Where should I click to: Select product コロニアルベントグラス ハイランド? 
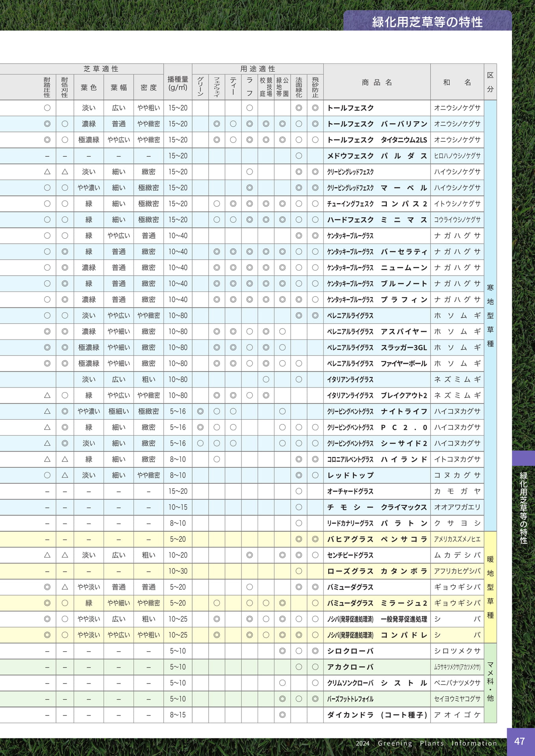click(377, 460)
